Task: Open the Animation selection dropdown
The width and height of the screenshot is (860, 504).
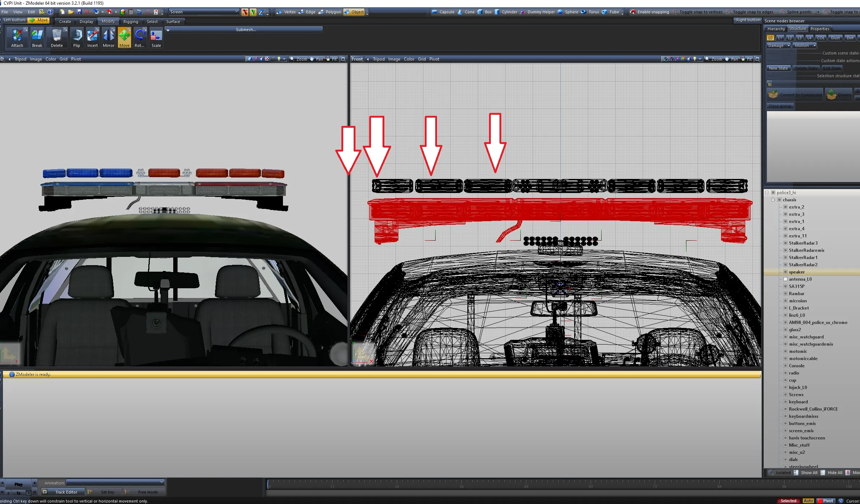Action: click(x=115, y=483)
